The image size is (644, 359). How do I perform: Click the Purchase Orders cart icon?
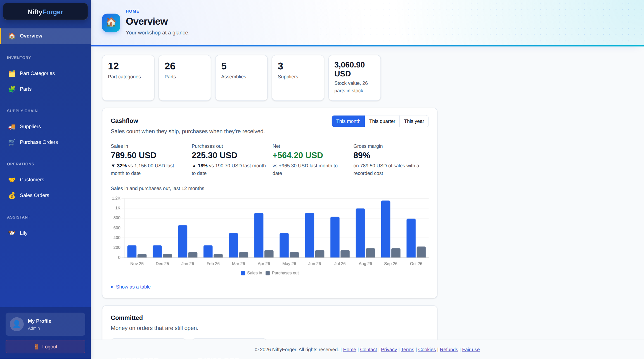[12, 142]
